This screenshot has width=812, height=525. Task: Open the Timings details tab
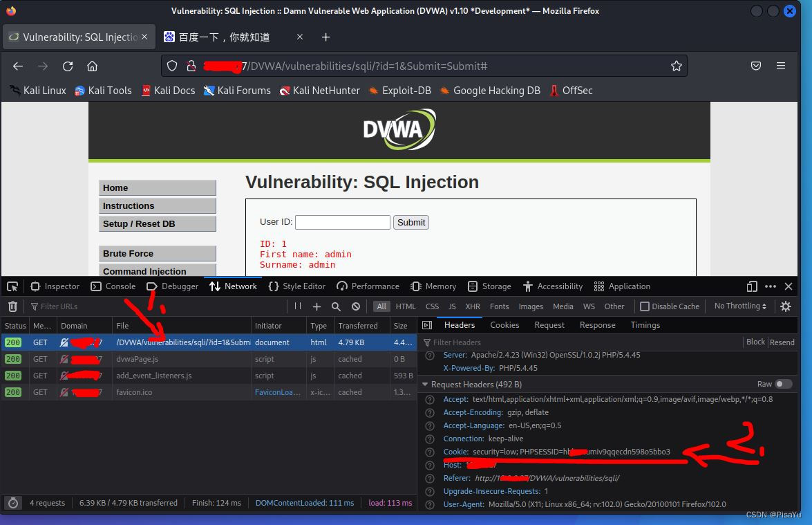pyautogui.click(x=645, y=325)
